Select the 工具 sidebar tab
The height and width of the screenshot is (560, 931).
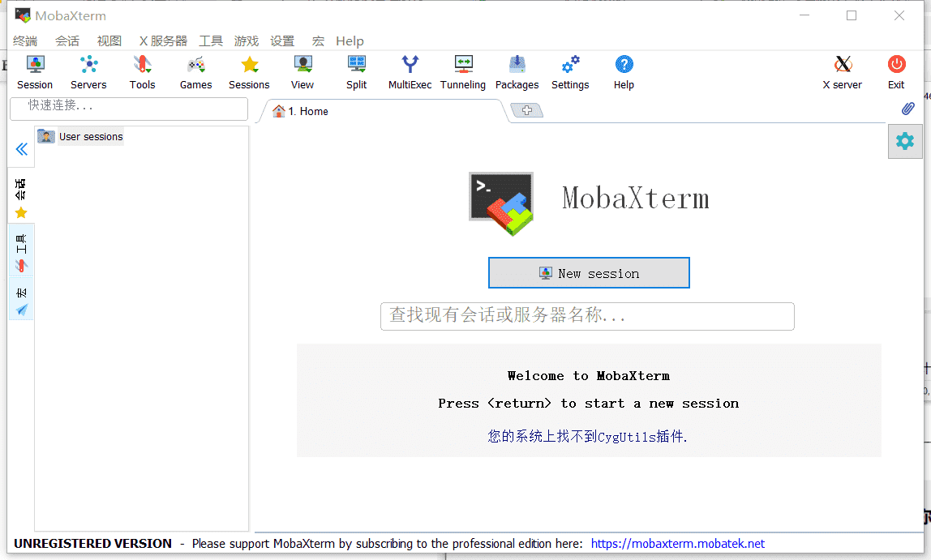click(x=21, y=251)
